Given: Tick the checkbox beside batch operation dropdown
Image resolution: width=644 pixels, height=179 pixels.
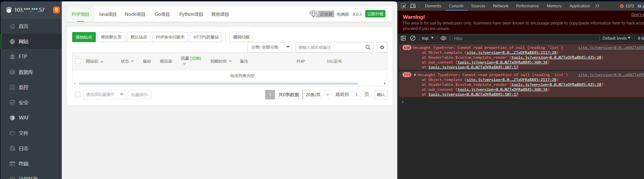Looking at the screenshot, I should 78,95.
